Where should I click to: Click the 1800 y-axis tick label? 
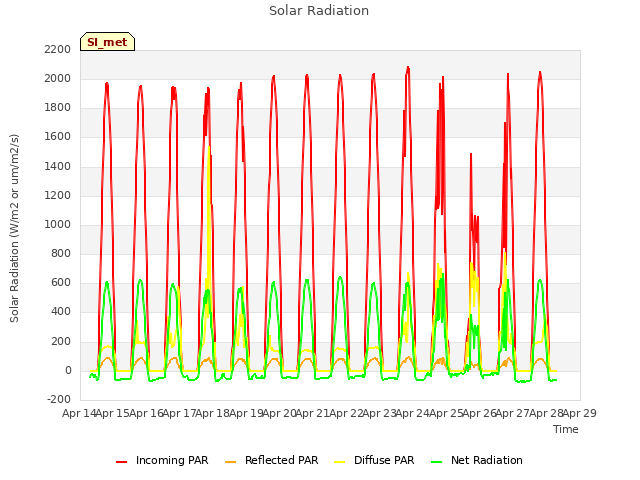58,108
